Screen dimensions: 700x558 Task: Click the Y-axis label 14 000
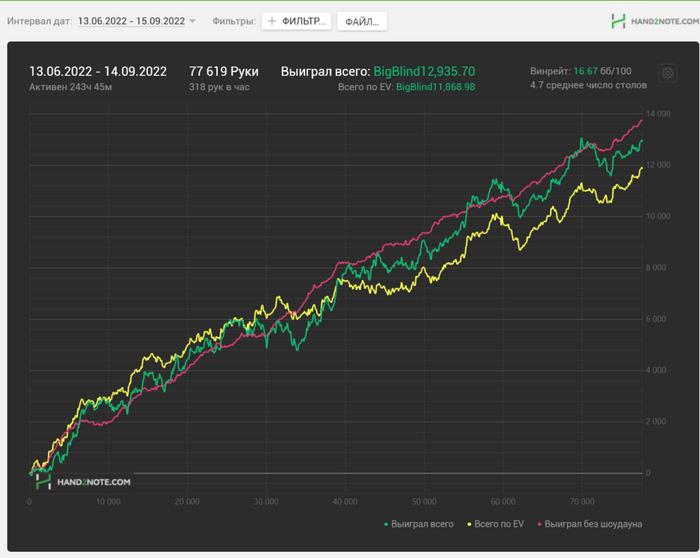coord(658,114)
